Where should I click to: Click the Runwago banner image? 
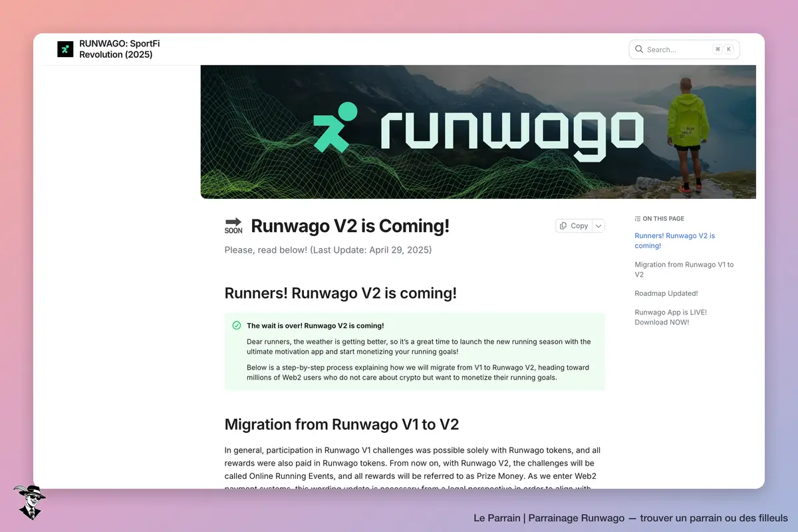[x=478, y=132]
